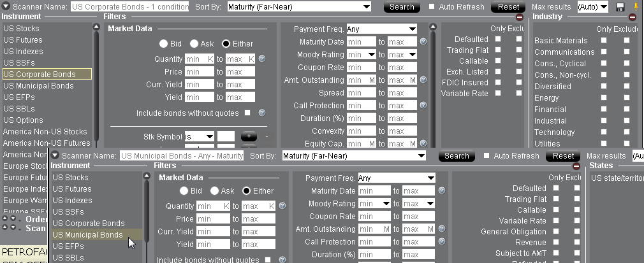
Task: Click the save scanner disk icon
Action: (x=620, y=7)
